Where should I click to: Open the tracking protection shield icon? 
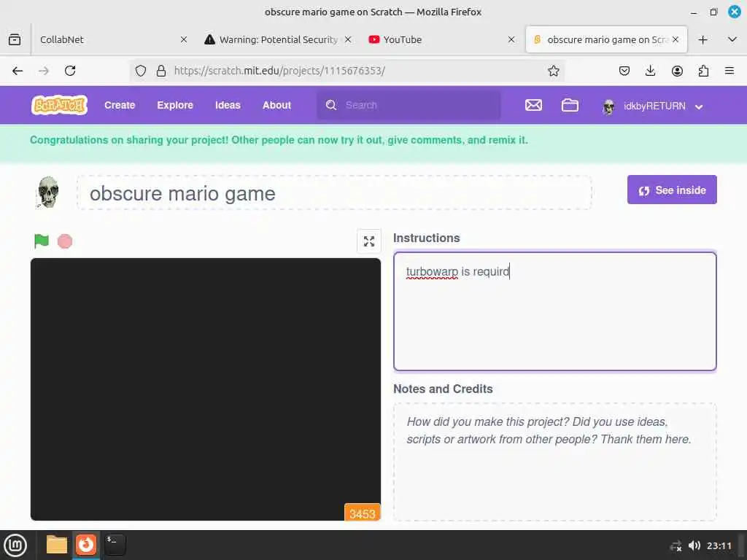coord(141,71)
